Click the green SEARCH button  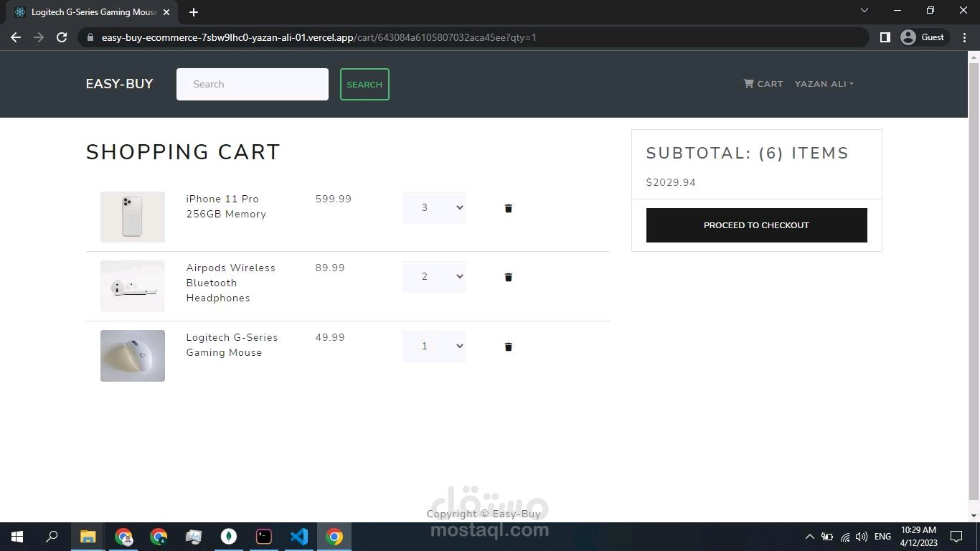point(364,85)
